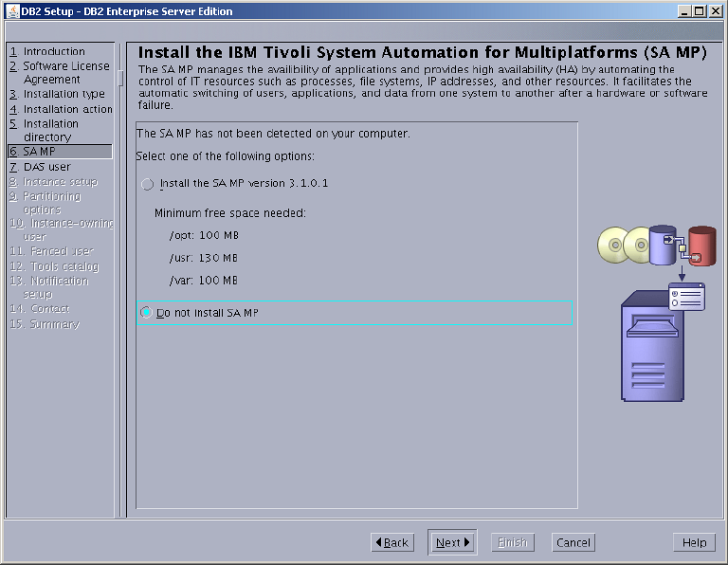Click 'Minimum free space needed:' label
This screenshot has height=565, width=728.
(x=230, y=213)
